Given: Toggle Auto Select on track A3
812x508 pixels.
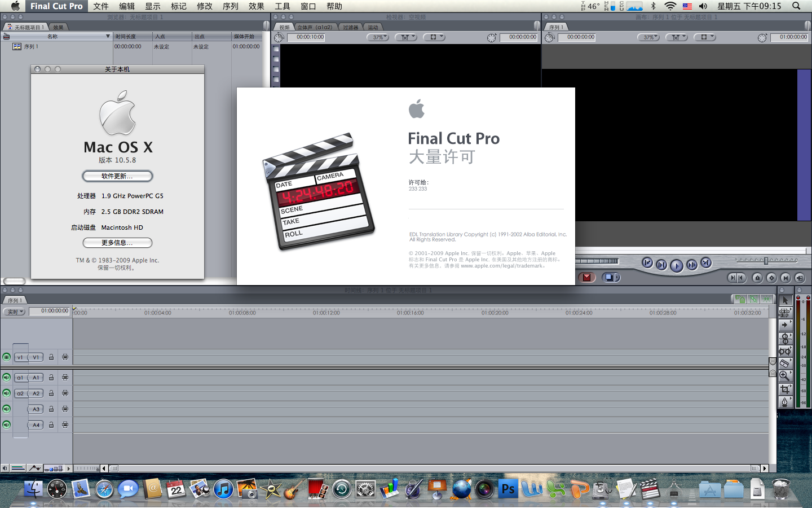Looking at the screenshot, I should point(65,409).
